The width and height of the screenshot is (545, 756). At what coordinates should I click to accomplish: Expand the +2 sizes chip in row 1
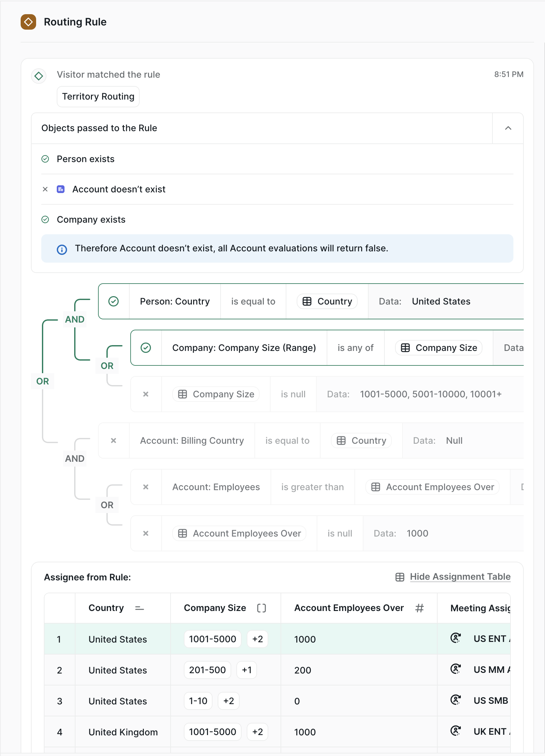tap(257, 639)
